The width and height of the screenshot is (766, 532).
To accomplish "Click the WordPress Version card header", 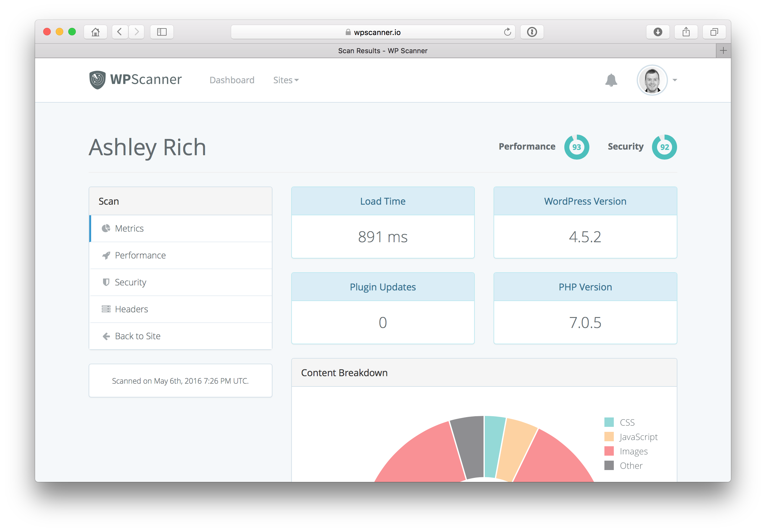I will pyautogui.click(x=585, y=201).
